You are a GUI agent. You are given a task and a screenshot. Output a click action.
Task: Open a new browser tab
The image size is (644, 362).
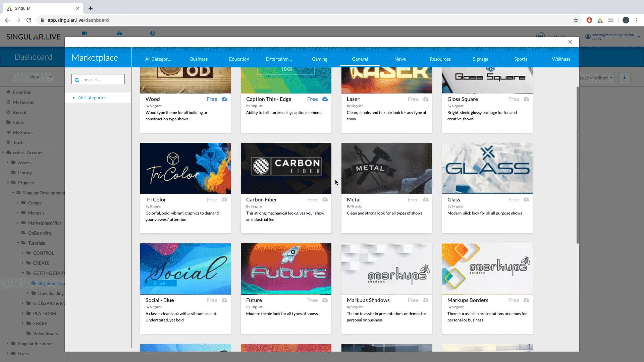click(x=91, y=8)
